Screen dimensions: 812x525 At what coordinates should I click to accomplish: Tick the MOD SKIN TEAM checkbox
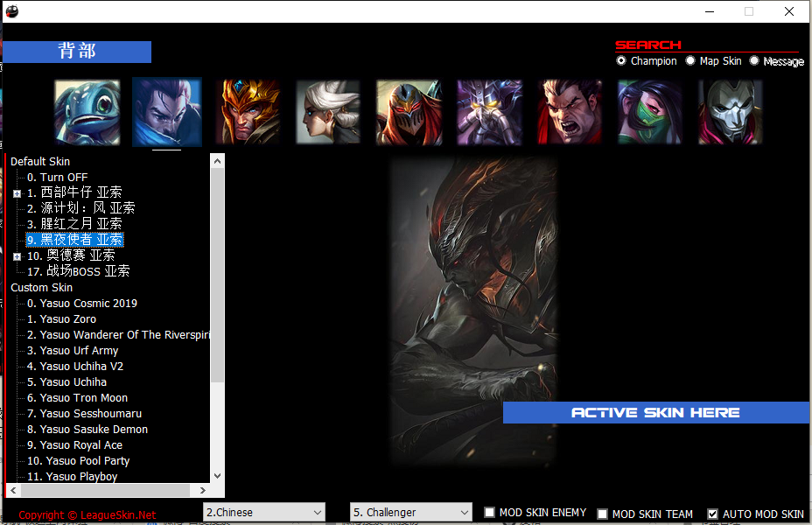(602, 514)
